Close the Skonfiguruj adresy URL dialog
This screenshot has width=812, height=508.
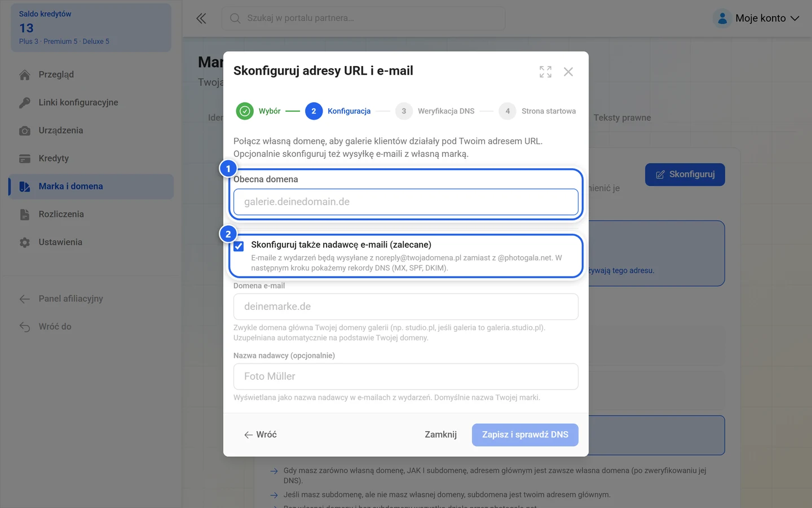tap(568, 72)
